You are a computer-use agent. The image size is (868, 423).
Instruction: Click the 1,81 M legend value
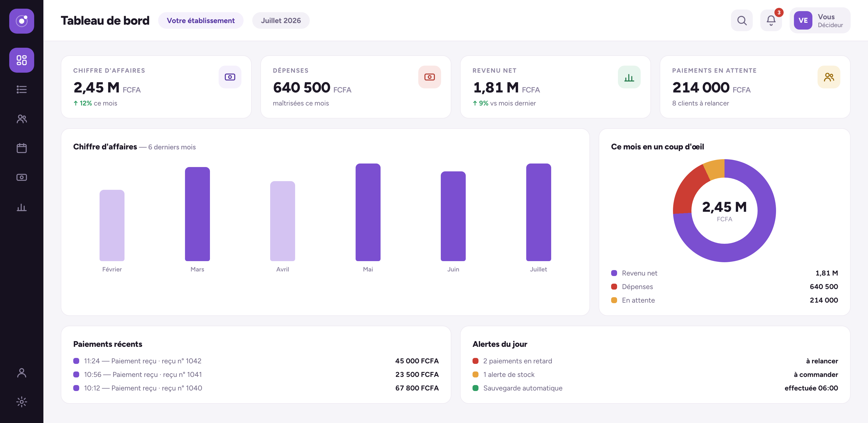(826, 273)
